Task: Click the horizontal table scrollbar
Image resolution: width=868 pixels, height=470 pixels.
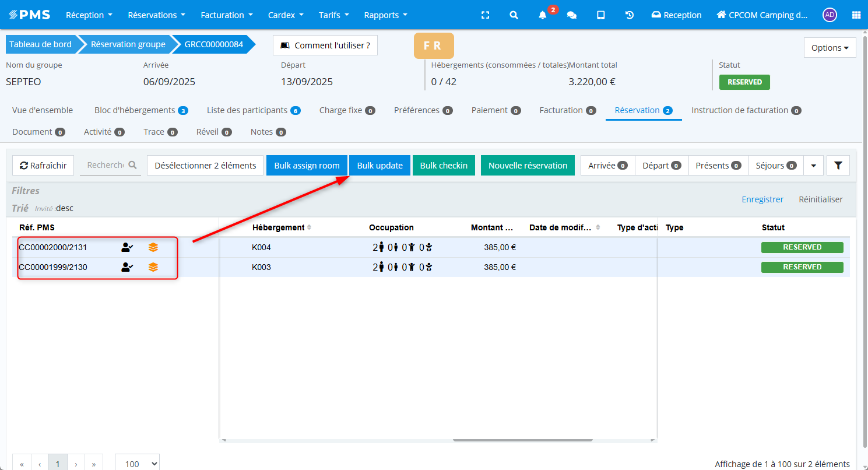Action: [x=522, y=440]
